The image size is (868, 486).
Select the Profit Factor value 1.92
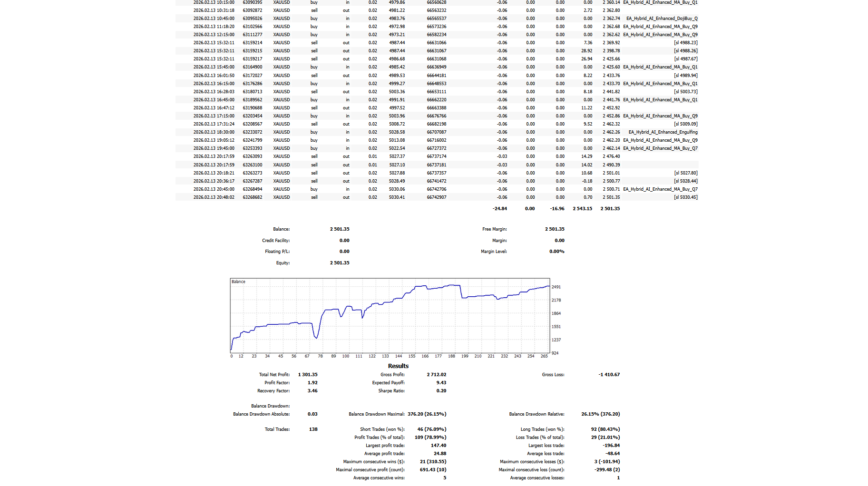tap(312, 383)
